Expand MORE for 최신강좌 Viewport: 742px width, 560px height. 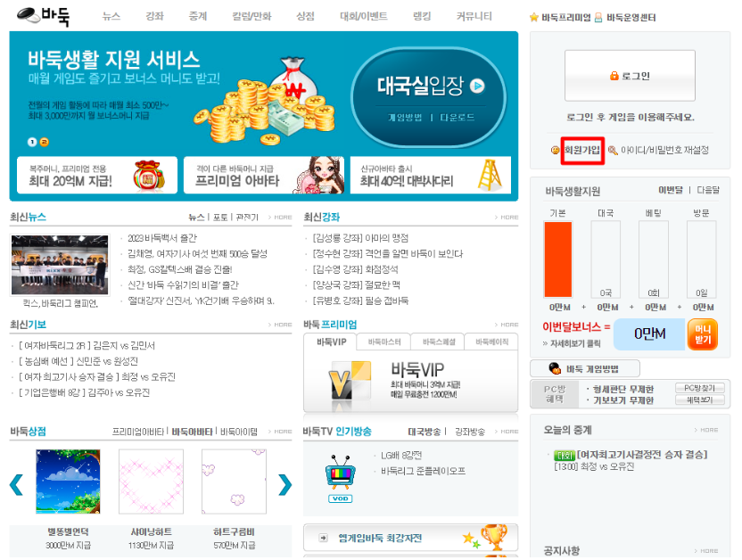coord(507,217)
